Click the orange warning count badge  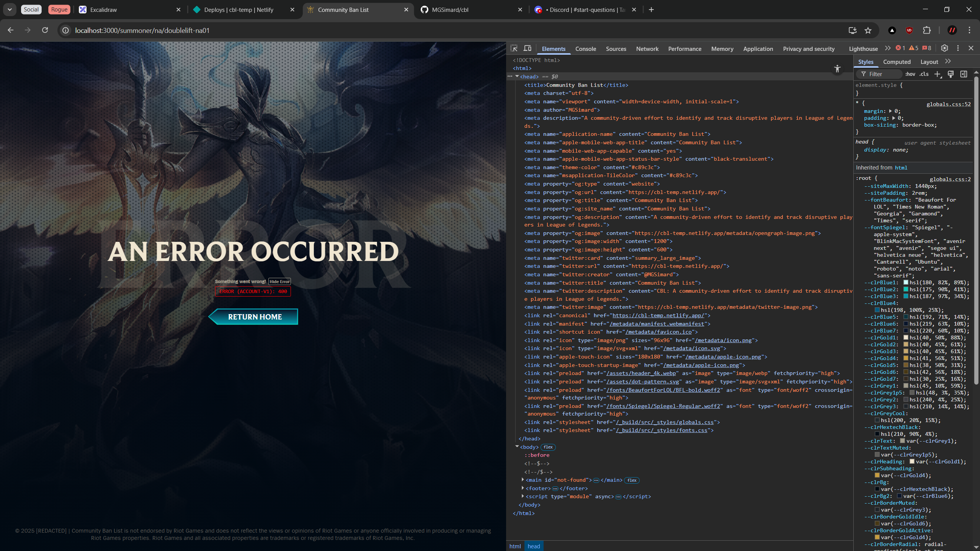(x=913, y=48)
